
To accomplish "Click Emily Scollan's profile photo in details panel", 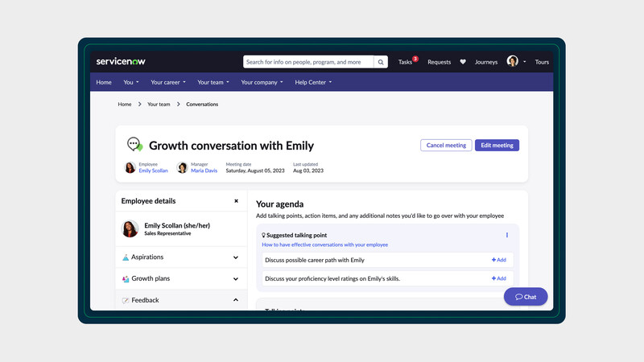I will [130, 229].
